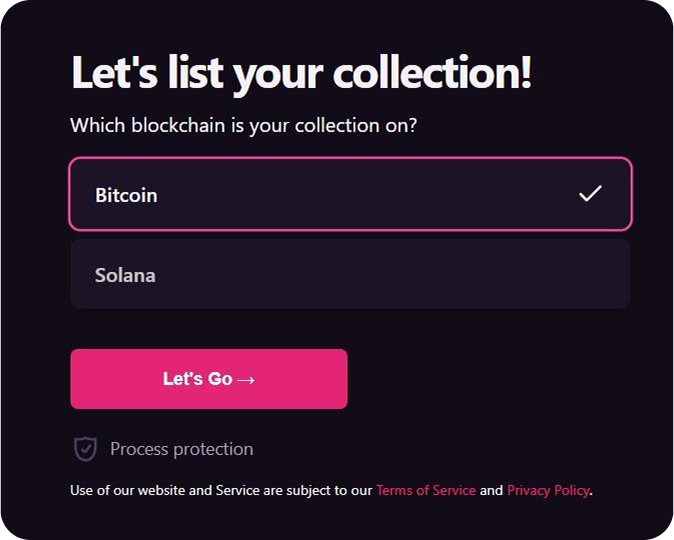This screenshot has height=540, width=674.
Task: Open the Privacy Policy link
Action: pos(548,490)
